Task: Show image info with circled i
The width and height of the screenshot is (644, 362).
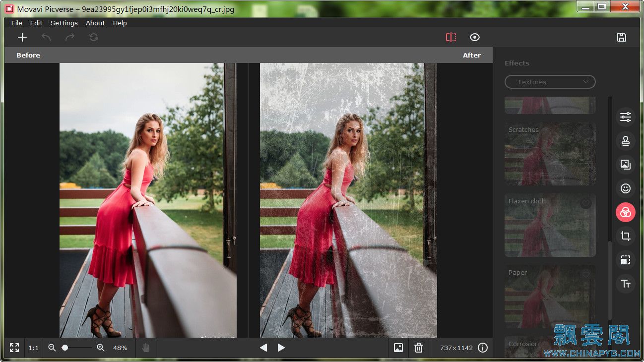Action: [x=483, y=348]
